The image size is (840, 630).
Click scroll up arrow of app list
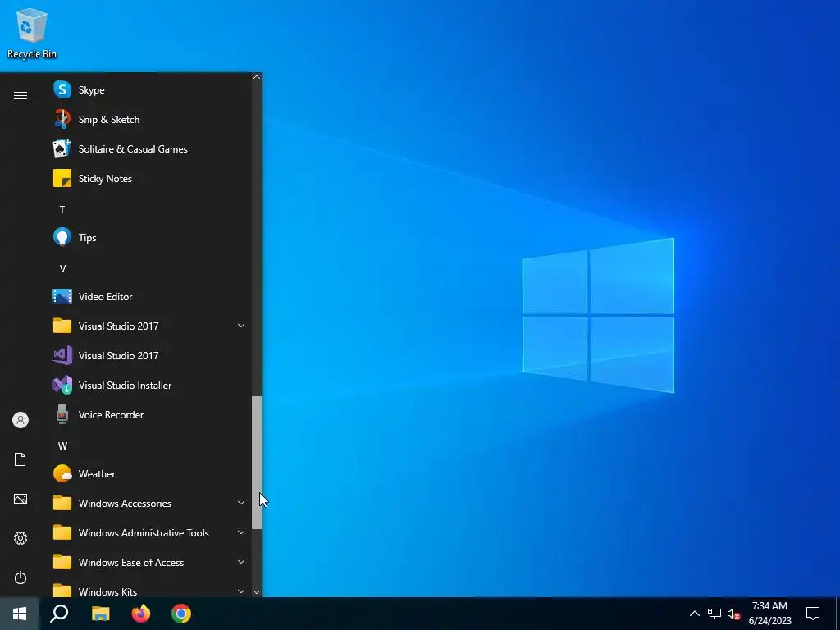pos(257,77)
